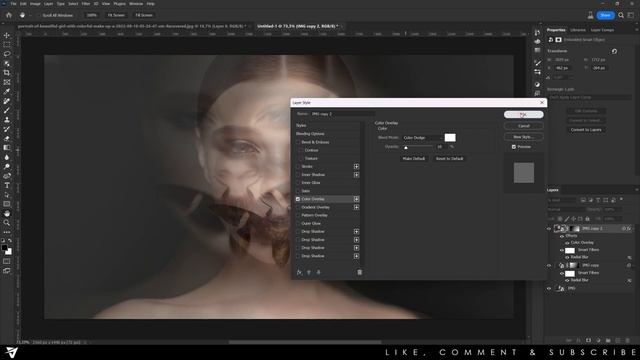Select the Zoom tool
The image size is (640, 360).
click(x=7, y=223)
